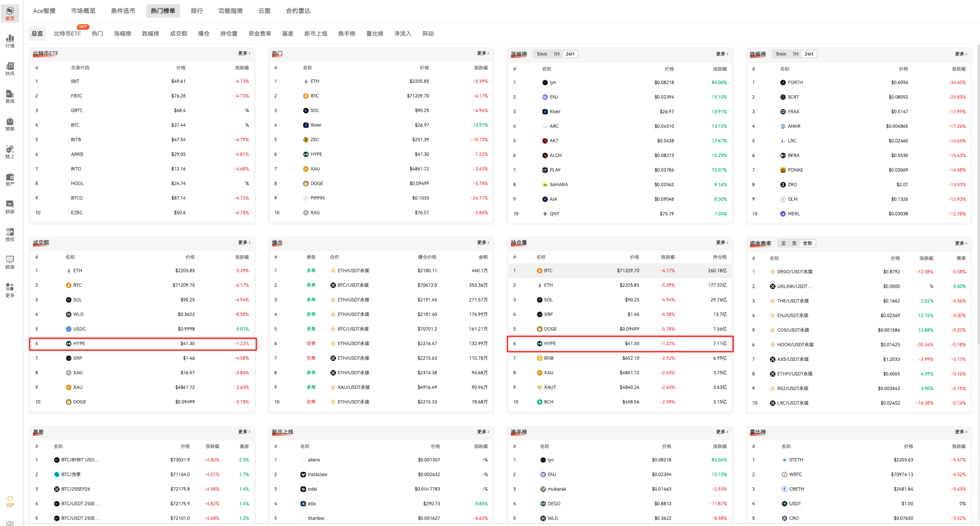Open the Ace智搜 page
The image size is (980, 526).
(44, 10)
